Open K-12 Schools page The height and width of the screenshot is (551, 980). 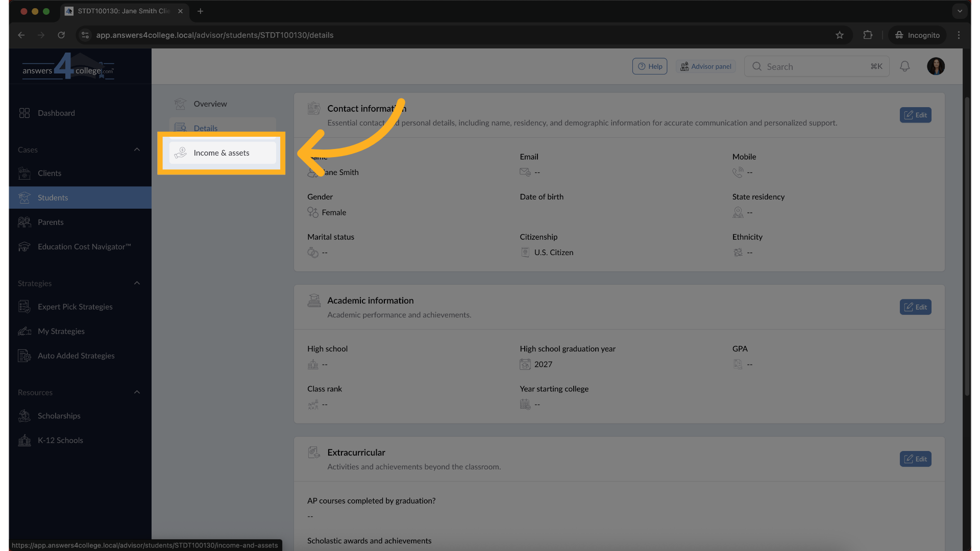60,440
